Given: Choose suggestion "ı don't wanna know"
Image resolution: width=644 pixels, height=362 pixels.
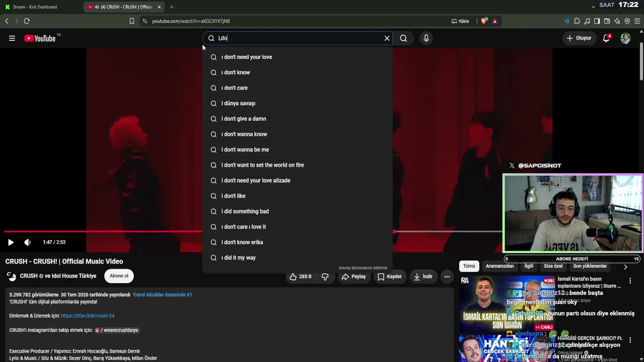Looking at the screenshot, I should coord(297,134).
